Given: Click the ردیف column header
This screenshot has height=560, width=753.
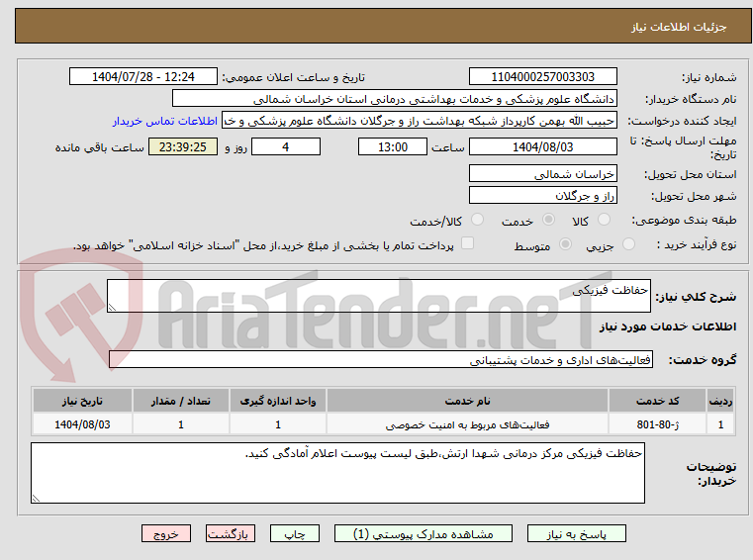Looking at the screenshot, I should 720,401.
